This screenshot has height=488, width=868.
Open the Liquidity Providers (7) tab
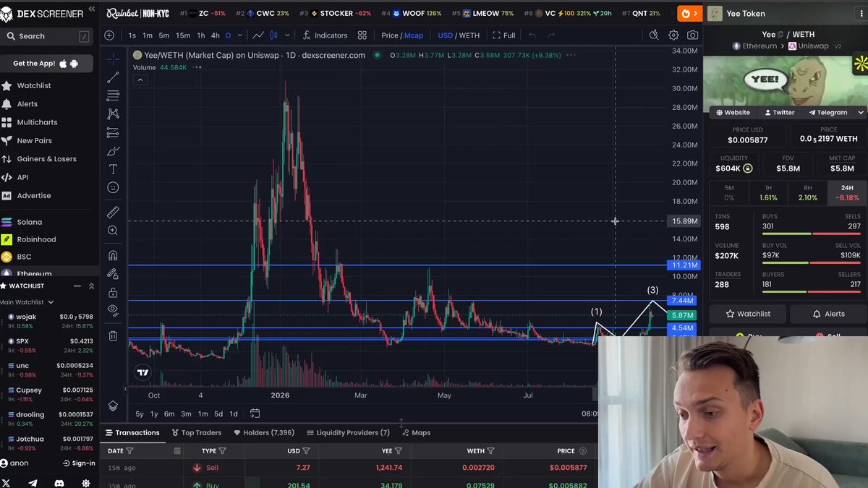point(348,432)
